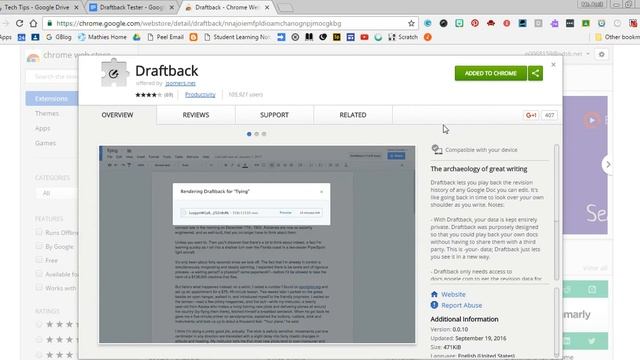Image resolution: width=640 pixels, height=360 pixels.
Task: Open the GBlog bookmark
Action: 59,37
